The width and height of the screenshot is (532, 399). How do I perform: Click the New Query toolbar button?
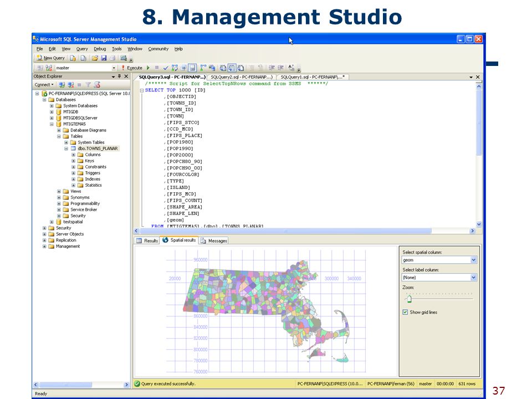point(50,58)
